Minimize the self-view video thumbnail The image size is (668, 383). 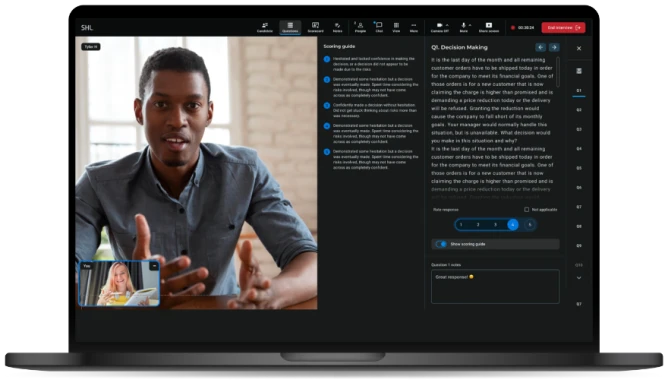point(154,266)
